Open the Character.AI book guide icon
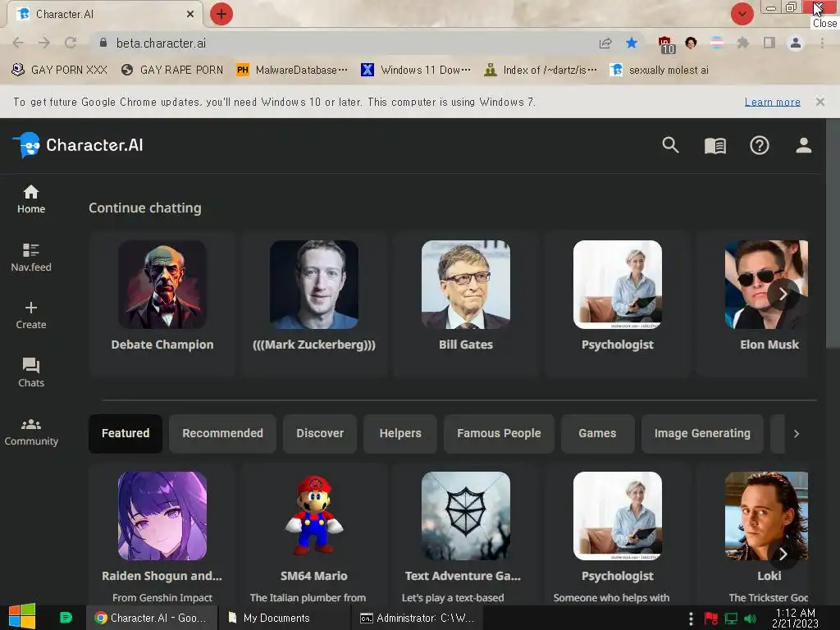 point(714,145)
